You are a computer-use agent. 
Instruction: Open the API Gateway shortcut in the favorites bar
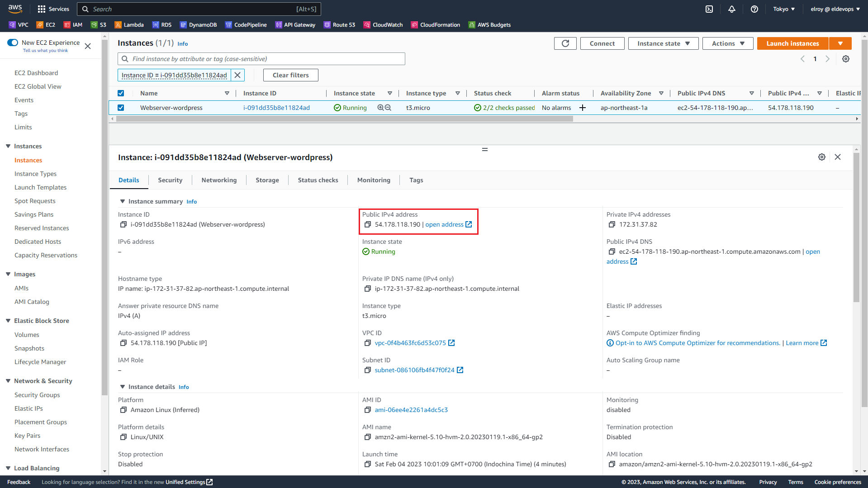point(295,25)
